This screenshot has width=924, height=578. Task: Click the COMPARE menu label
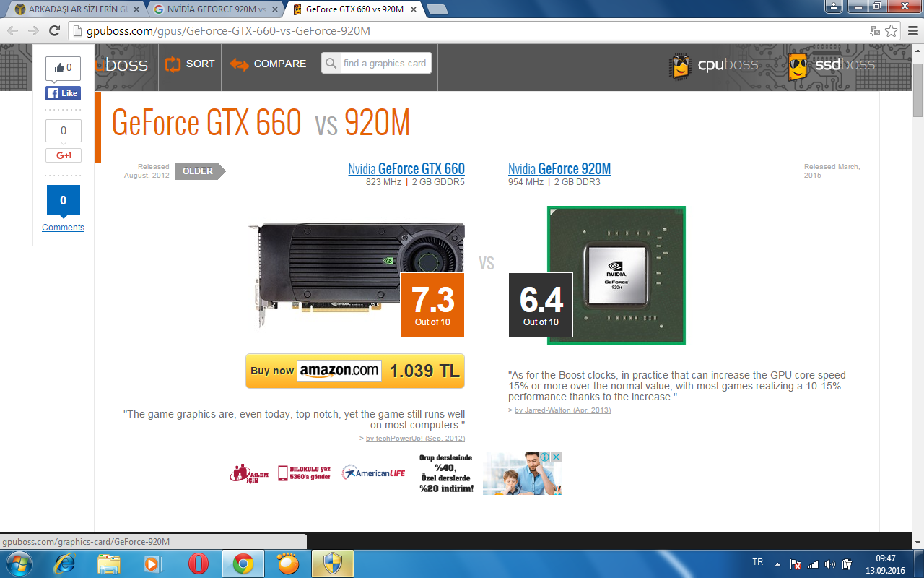point(280,64)
